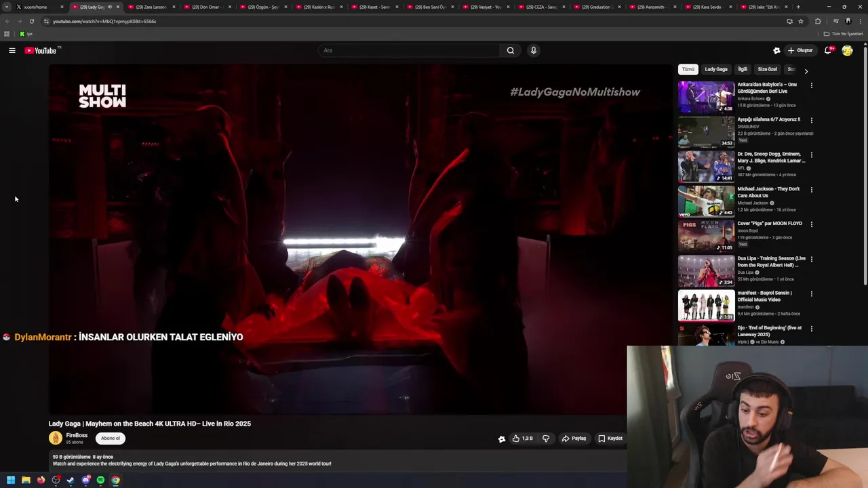Open options menu for Ankara'dan Babylon'a video
The width and height of the screenshot is (868, 488).
(x=811, y=85)
